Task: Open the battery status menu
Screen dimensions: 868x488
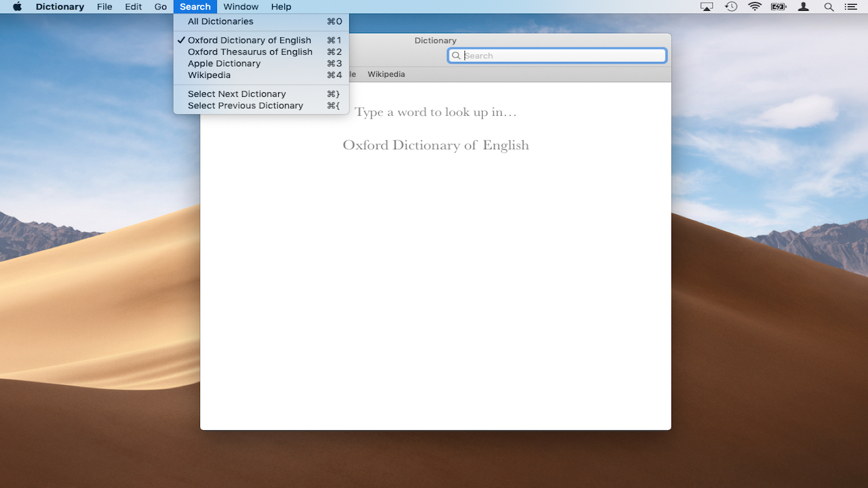Action: point(778,7)
